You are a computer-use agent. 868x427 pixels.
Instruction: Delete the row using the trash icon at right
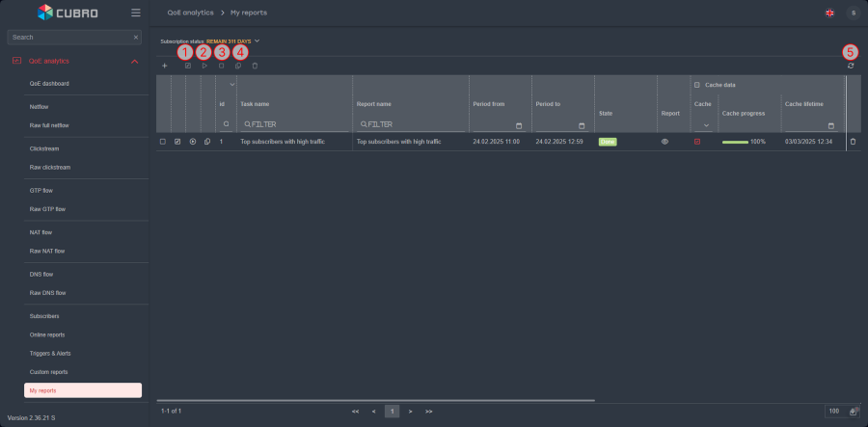click(853, 142)
